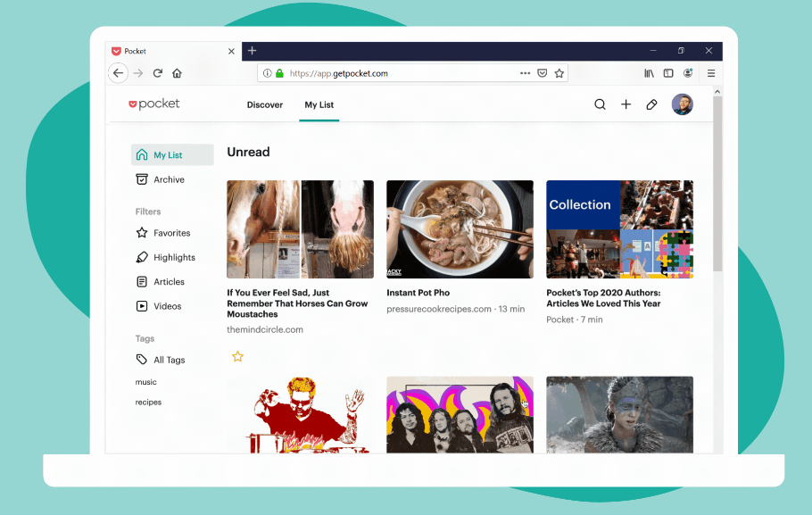Open Firefox Library icon
Image resolution: width=812 pixels, height=515 pixels.
pos(649,73)
